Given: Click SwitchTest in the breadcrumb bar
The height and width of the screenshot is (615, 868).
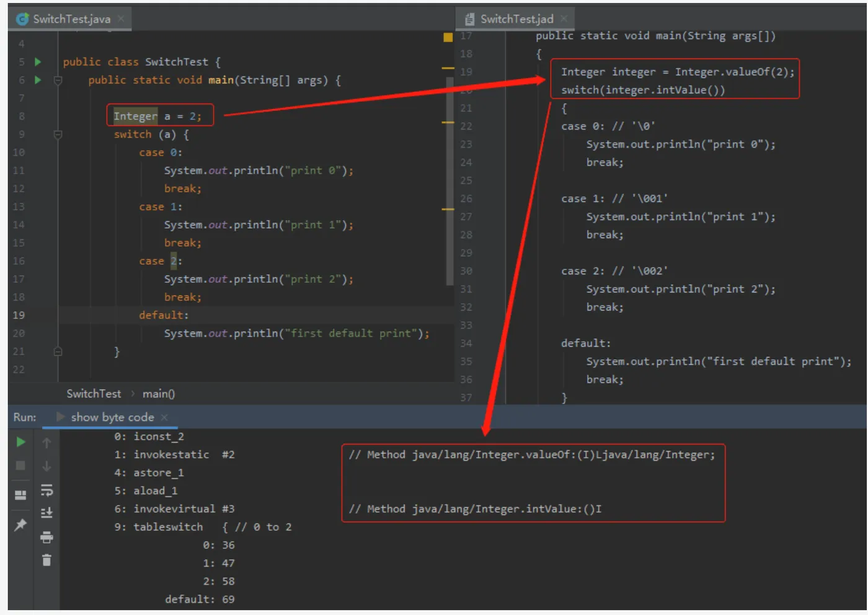Looking at the screenshot, I should click(x=94, y=394).
